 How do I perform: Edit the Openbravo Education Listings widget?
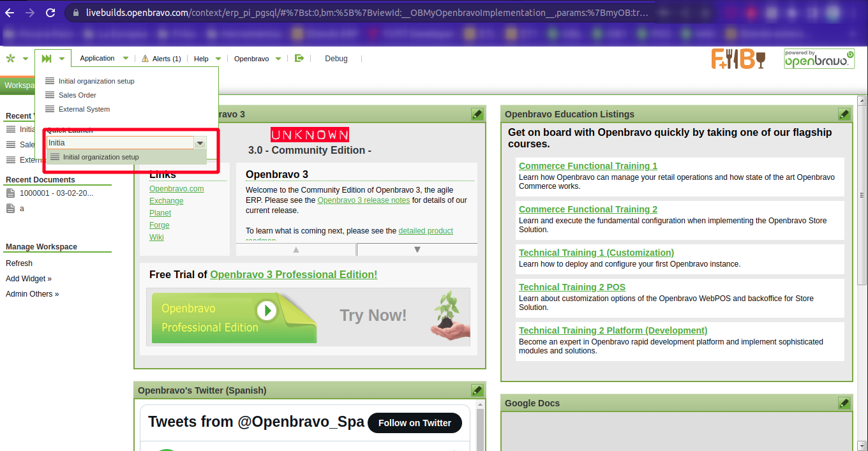[x=844, y=114]
